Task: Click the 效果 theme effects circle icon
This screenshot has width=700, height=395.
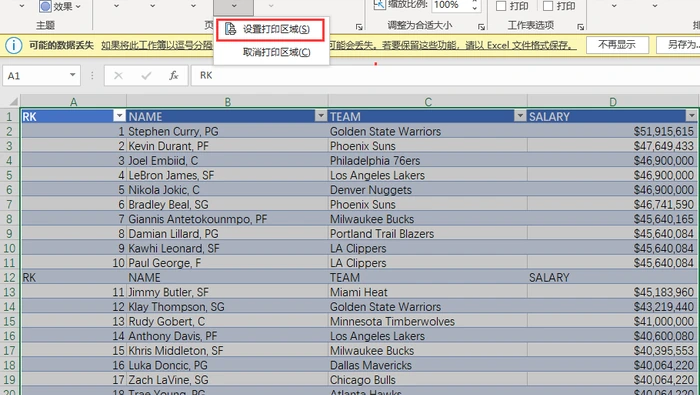Action: (x=45, y=6)
